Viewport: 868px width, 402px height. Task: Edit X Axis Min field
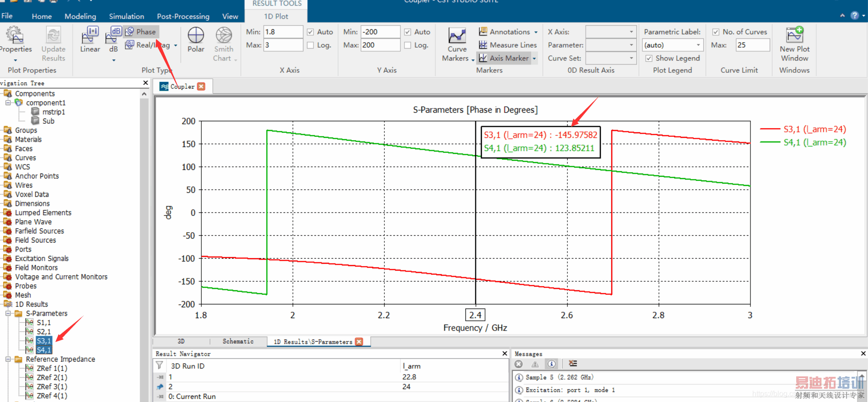point(283,32)
